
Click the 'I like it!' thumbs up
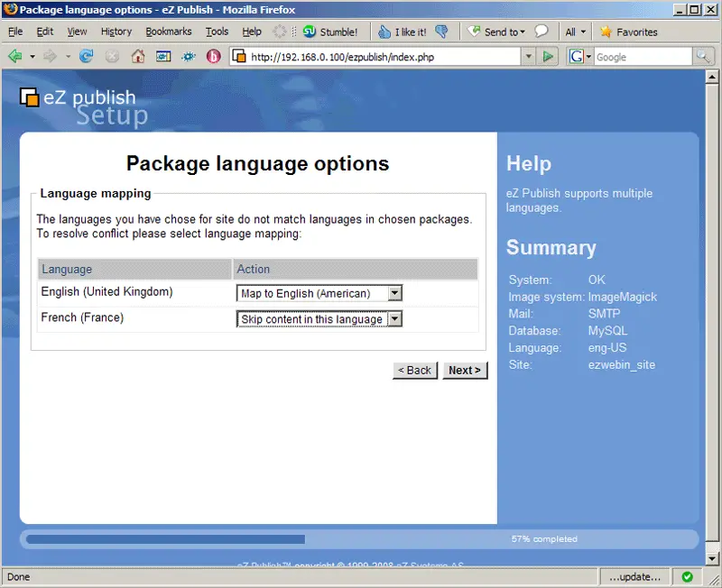402,32
